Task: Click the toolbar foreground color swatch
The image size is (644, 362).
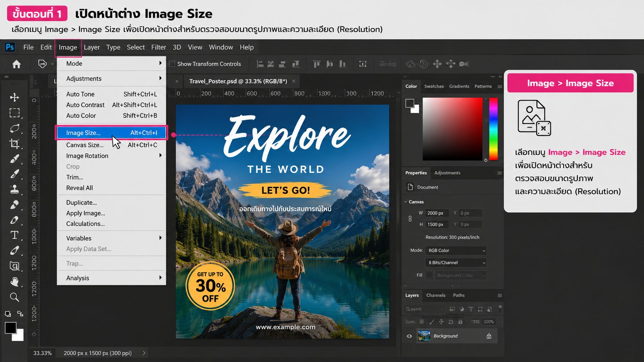Action: point(10,328)
